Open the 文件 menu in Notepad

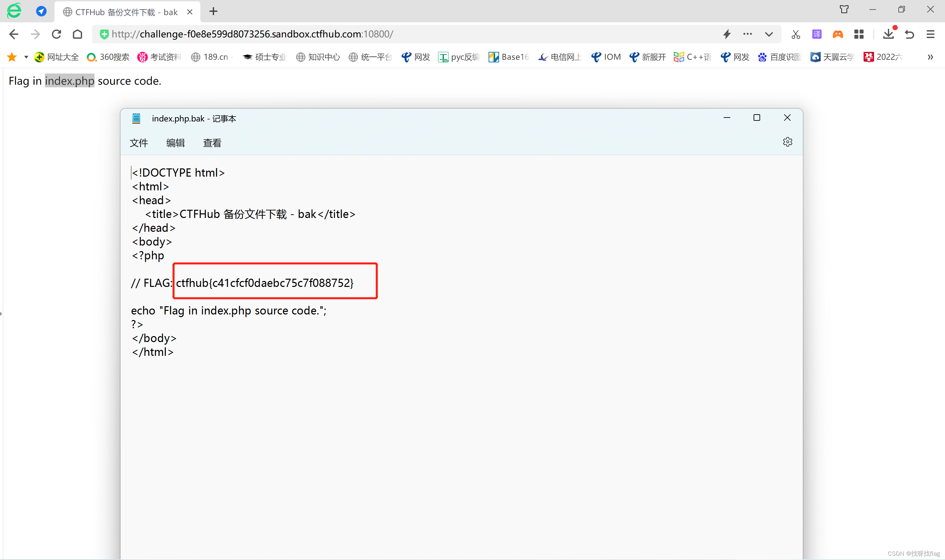[139, 143]
